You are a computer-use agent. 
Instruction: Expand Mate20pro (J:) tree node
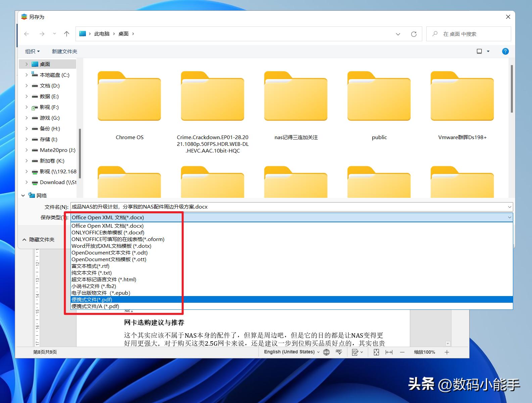click(27, 150)
